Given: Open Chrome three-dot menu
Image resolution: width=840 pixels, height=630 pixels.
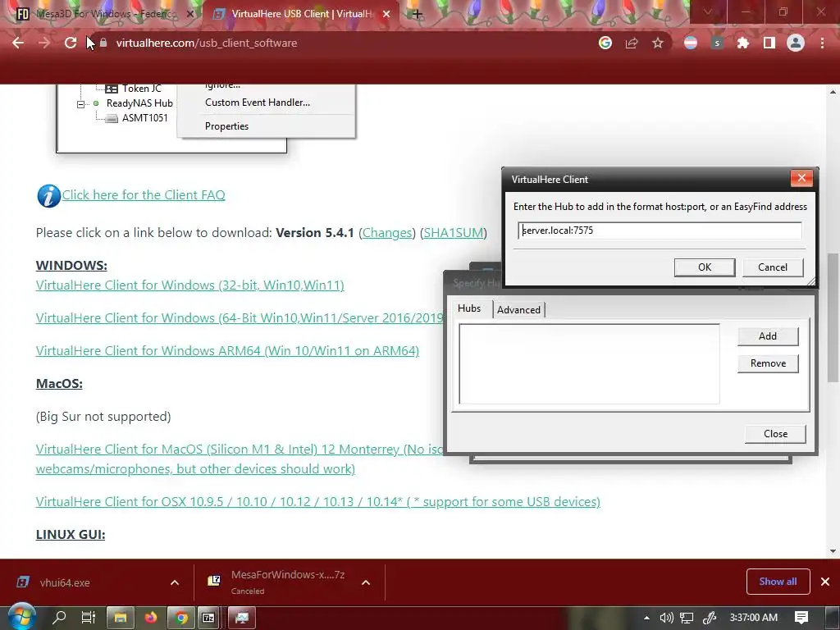Looking at the screenshot, I should click(822, 43).
